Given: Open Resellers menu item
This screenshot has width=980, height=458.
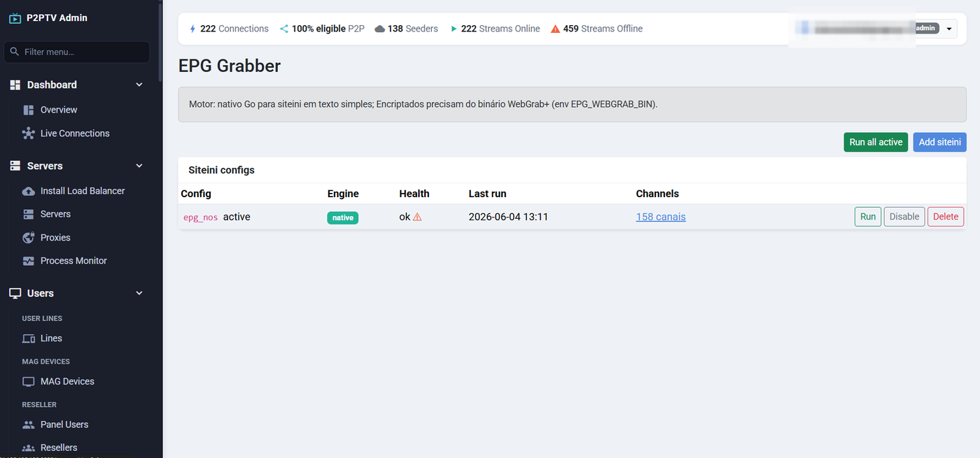Looking at the screenshot, I should [59, 448].
